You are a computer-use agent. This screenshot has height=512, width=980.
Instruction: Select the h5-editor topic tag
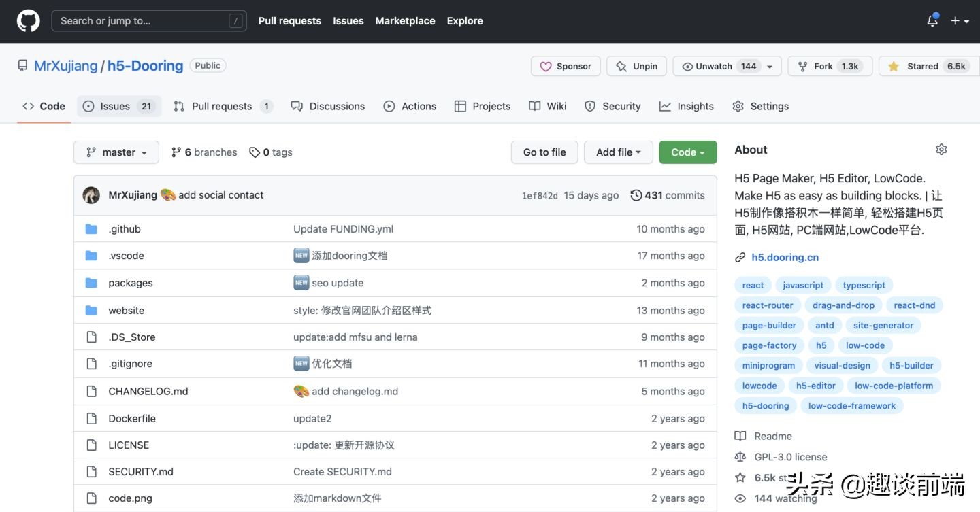tap(815, 386)
